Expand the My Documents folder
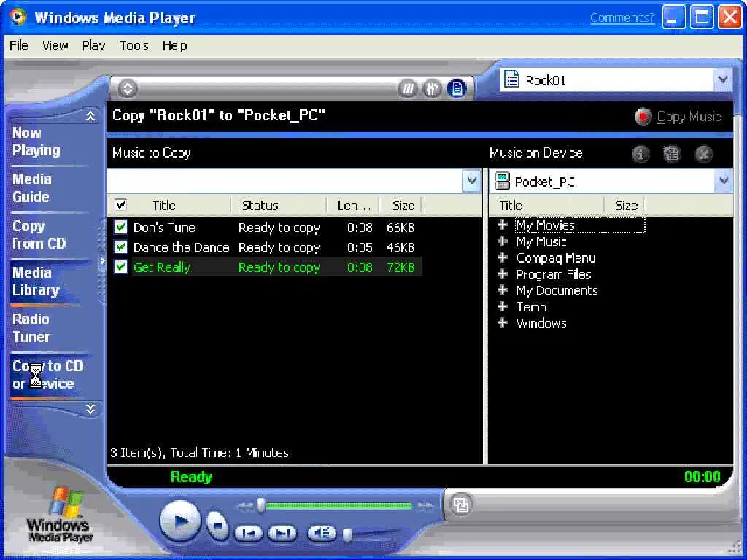 pyautogui.click(x=503, y=290)
